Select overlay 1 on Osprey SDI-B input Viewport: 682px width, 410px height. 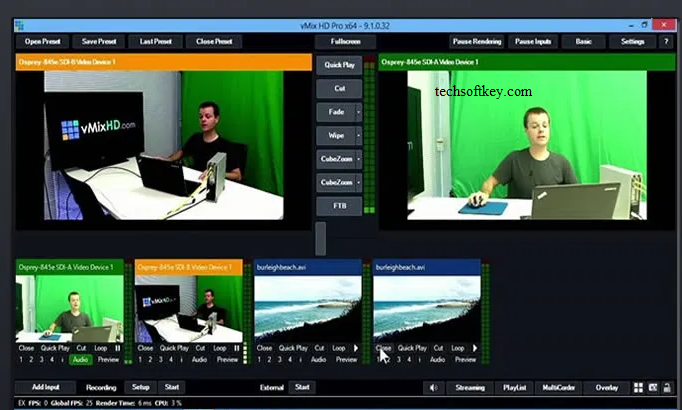[x=140, y=360]
